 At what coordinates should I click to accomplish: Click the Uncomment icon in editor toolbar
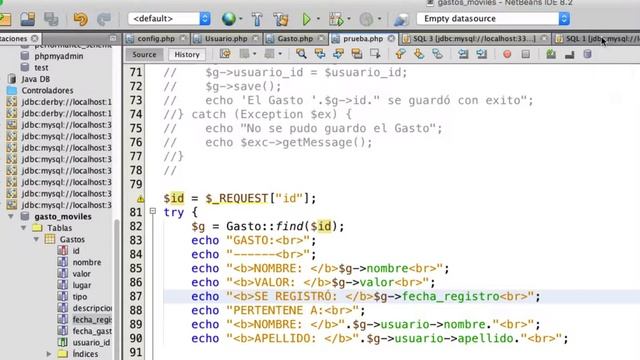[x=570, y=54]
